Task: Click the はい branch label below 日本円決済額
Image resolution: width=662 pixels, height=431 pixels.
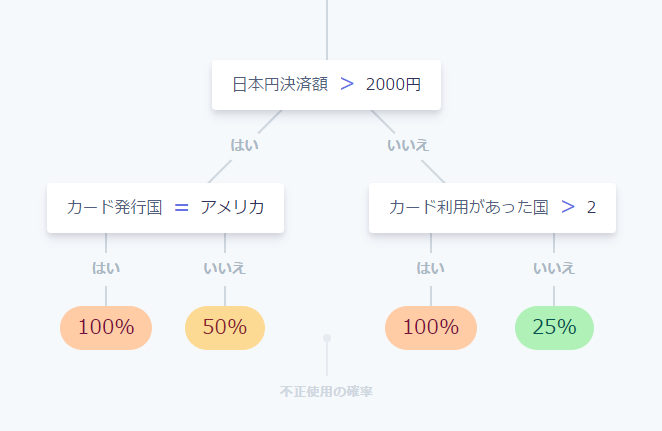Action: tap(244, 145)
